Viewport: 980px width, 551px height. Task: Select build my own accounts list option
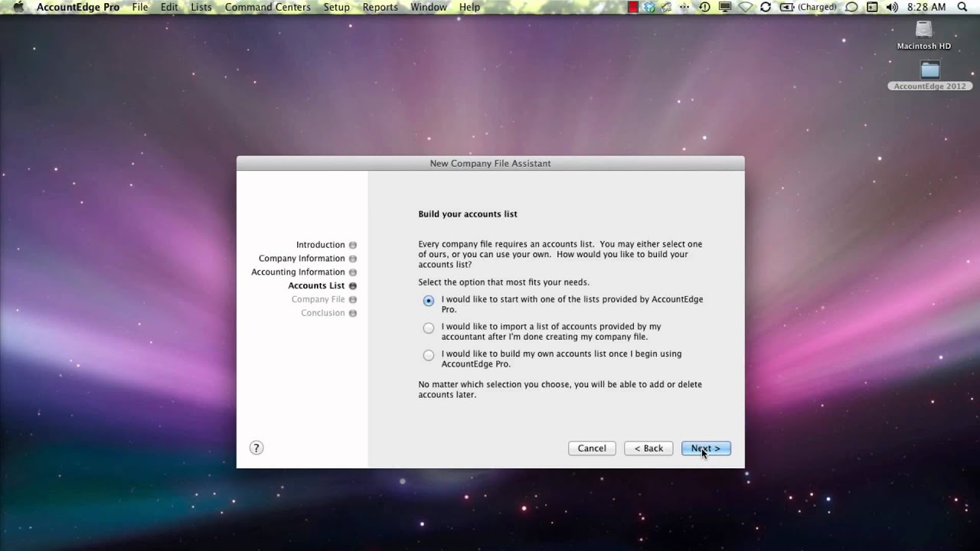point(429,355)
